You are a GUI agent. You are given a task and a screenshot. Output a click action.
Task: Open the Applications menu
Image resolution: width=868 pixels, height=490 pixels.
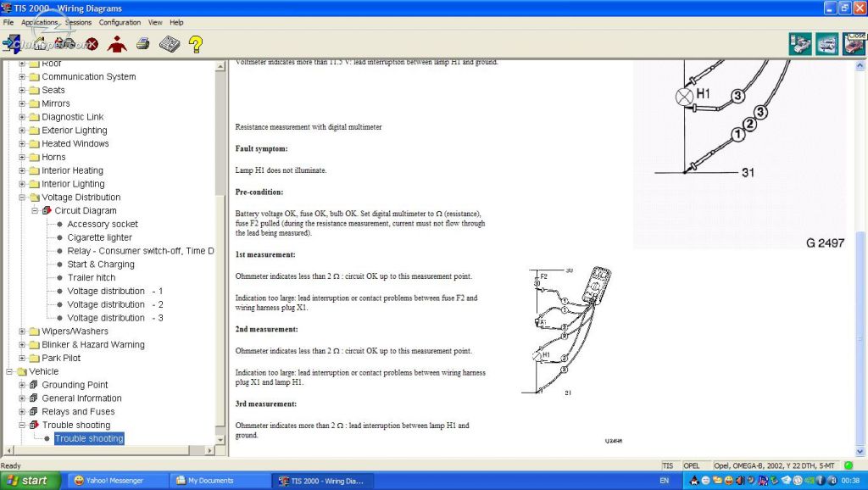pos(39,22)
